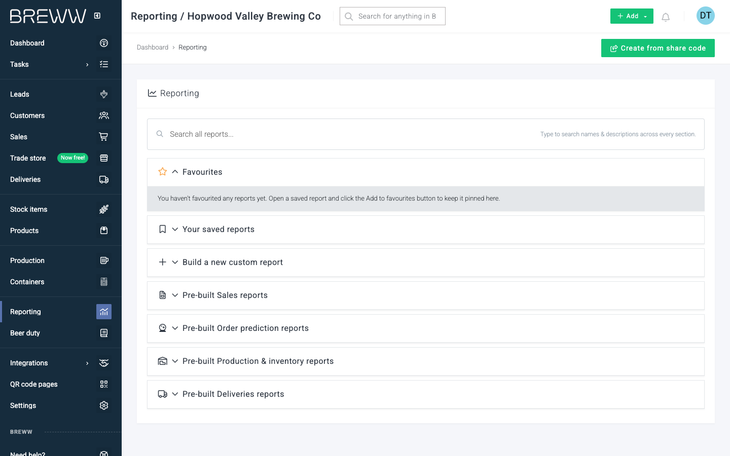Click the Sales shopping cart icon
Screen dimensions: 730x456
pos(104,137)
